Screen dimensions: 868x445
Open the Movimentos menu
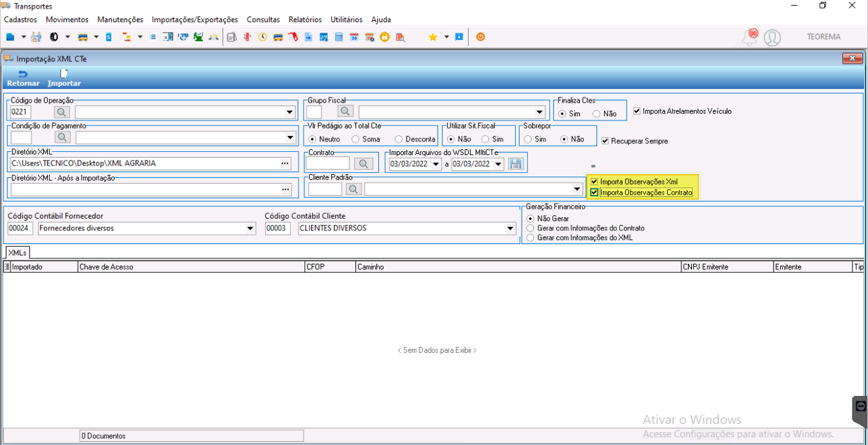click(x=67, y=20)
